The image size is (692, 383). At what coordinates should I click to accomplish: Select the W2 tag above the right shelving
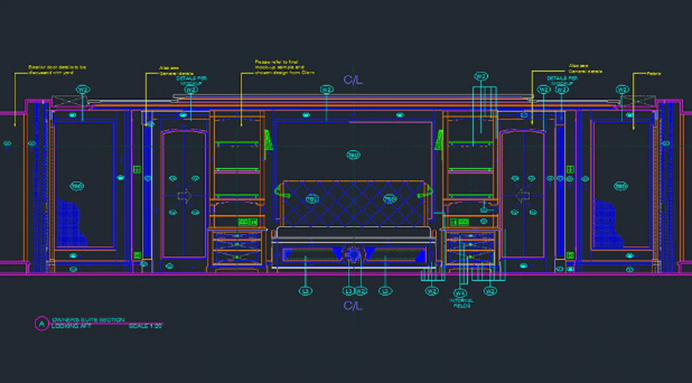(x=481, y=76)
